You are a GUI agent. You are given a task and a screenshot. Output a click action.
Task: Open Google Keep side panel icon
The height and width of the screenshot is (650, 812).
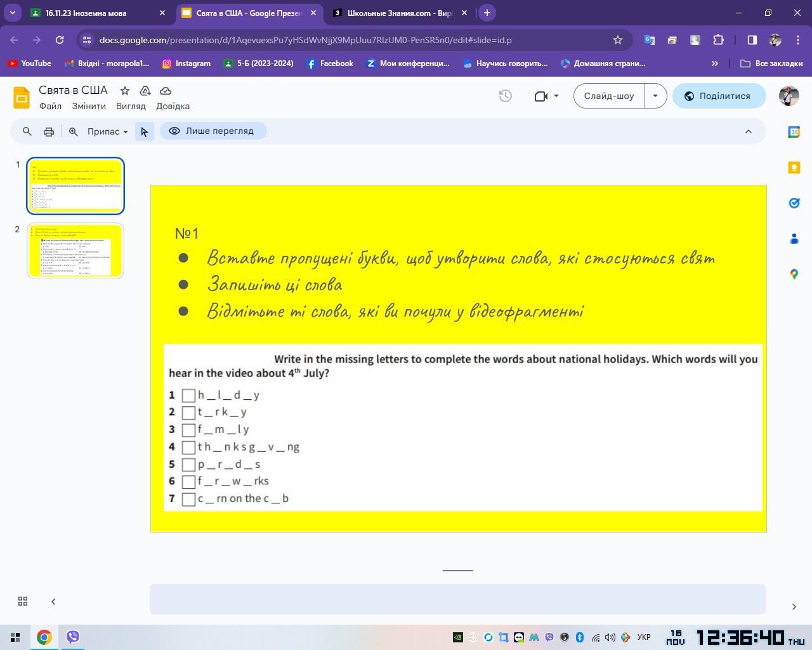(x=794, y=168)
